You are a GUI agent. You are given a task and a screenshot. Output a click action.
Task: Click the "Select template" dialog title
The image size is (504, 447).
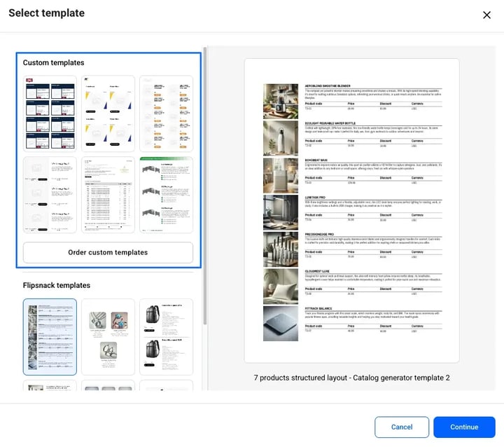click(x=47, y=13)
